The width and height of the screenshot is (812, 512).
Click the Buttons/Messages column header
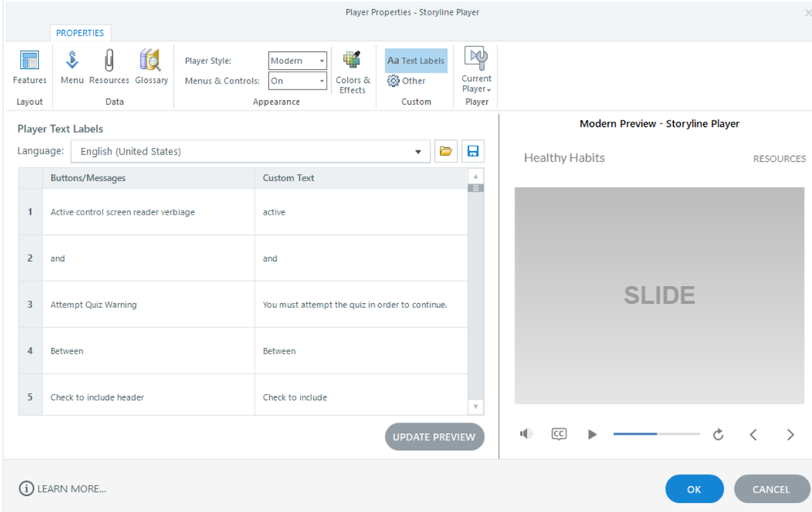149,178
